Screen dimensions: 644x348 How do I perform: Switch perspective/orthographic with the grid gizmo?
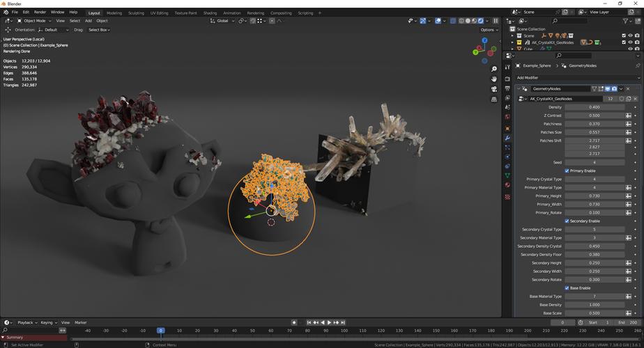494,100
